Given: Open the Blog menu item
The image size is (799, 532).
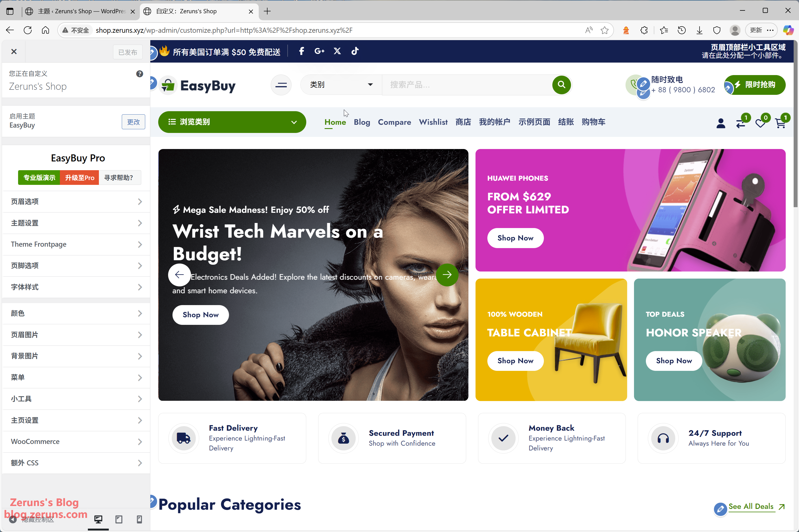Looking at the screenshot, I should [x=362, y=122].
